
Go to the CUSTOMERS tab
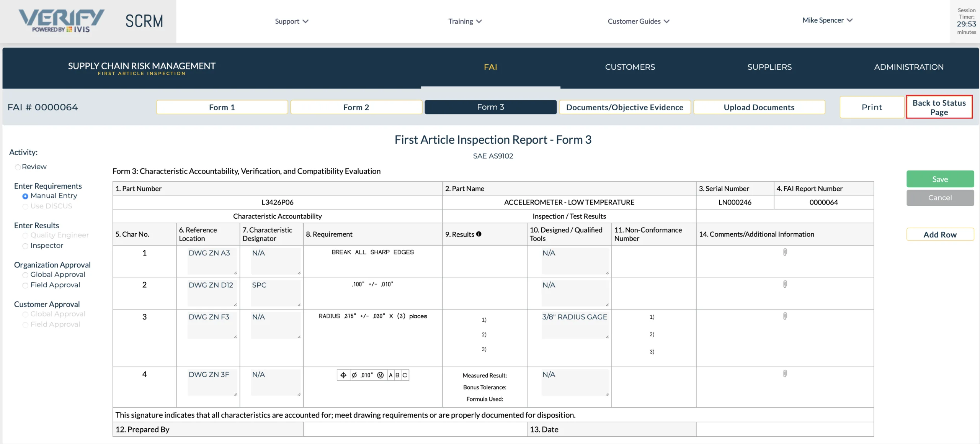tap(630, 67)
